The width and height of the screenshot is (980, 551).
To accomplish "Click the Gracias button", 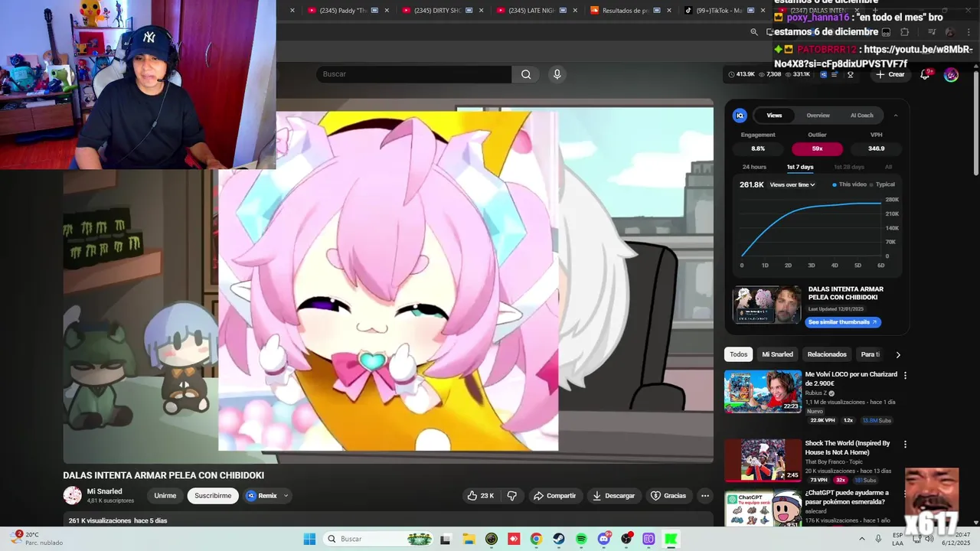I will pos(668,496).
